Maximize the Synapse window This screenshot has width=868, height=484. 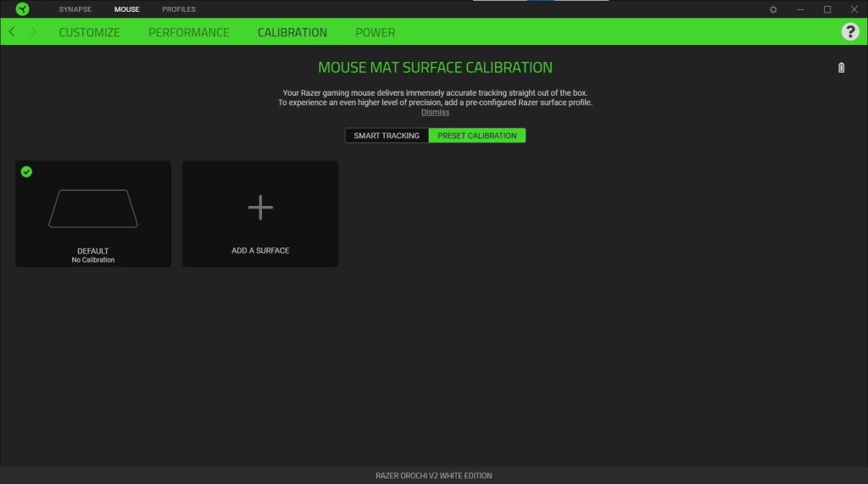[827, 9]
